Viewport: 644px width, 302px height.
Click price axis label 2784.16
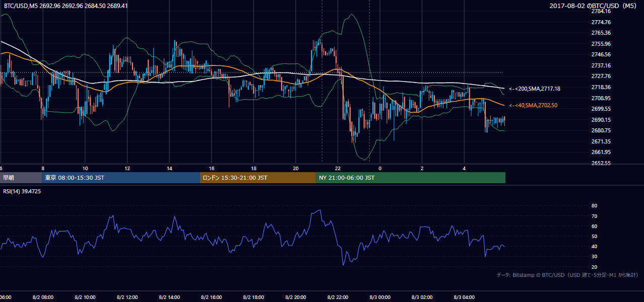[601, 11]
